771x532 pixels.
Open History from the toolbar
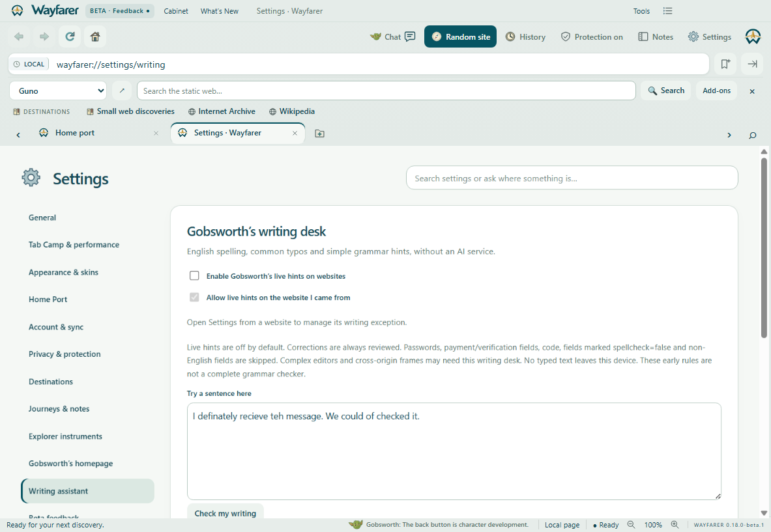[526, 37]
